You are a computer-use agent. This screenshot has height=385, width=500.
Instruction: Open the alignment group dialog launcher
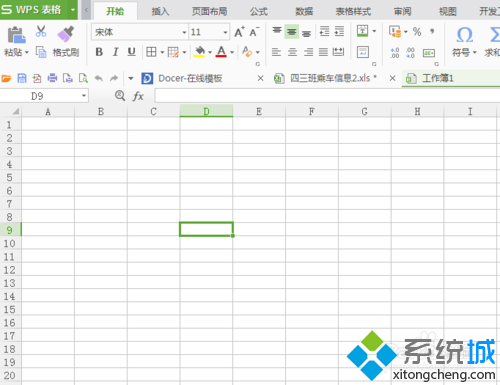374,64
